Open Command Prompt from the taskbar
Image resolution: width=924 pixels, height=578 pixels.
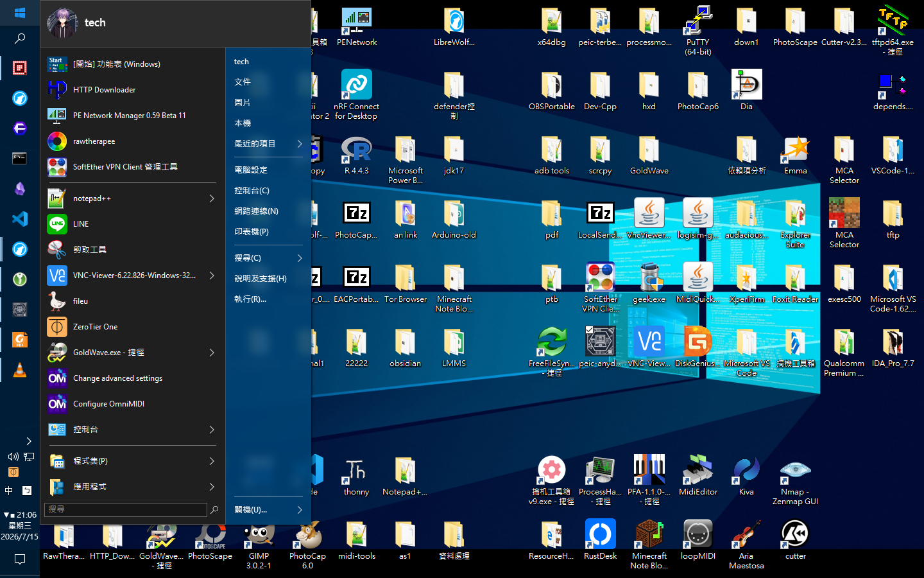pos(20,158)
